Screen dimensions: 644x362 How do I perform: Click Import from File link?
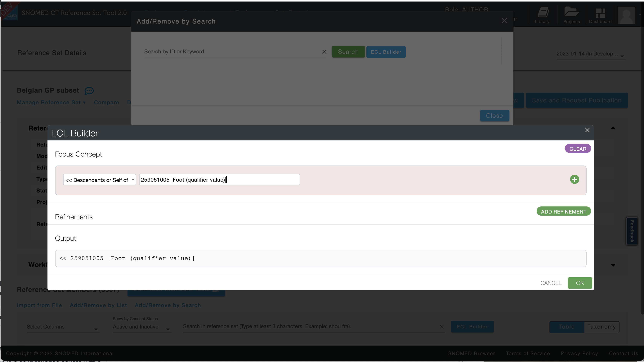(x=39, y=305)
